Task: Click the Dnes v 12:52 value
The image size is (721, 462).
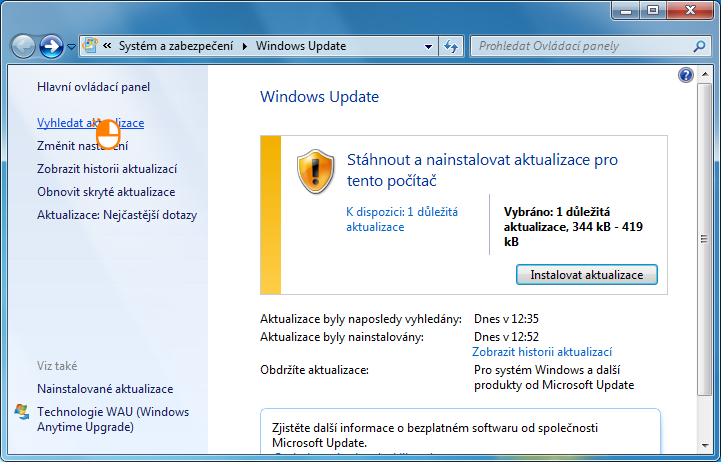Action: pos(506,337)
